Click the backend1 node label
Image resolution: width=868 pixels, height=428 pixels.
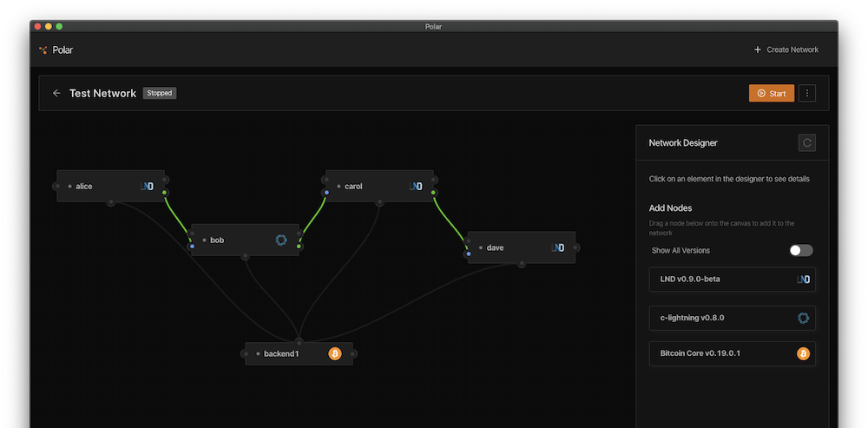tap(281, 354)
